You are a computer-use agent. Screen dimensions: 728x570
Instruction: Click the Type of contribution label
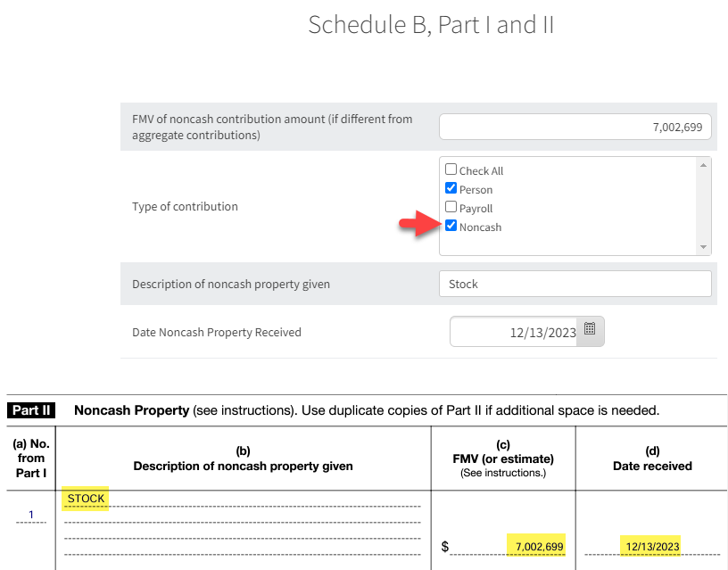185,206
